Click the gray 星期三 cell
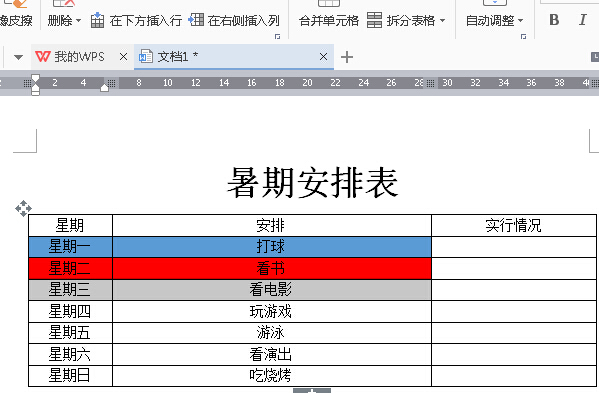The height and width of the screenshot is (393, 599). 70,290
